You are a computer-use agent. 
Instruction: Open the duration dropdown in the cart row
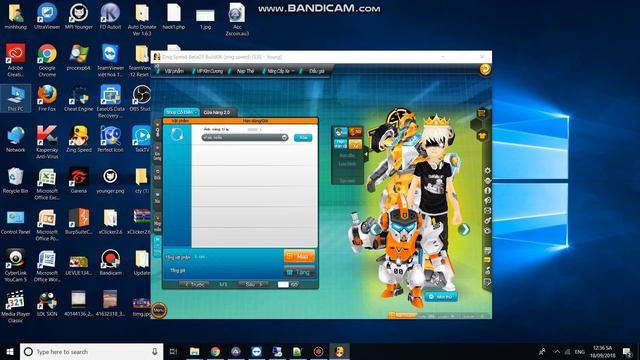244,138
